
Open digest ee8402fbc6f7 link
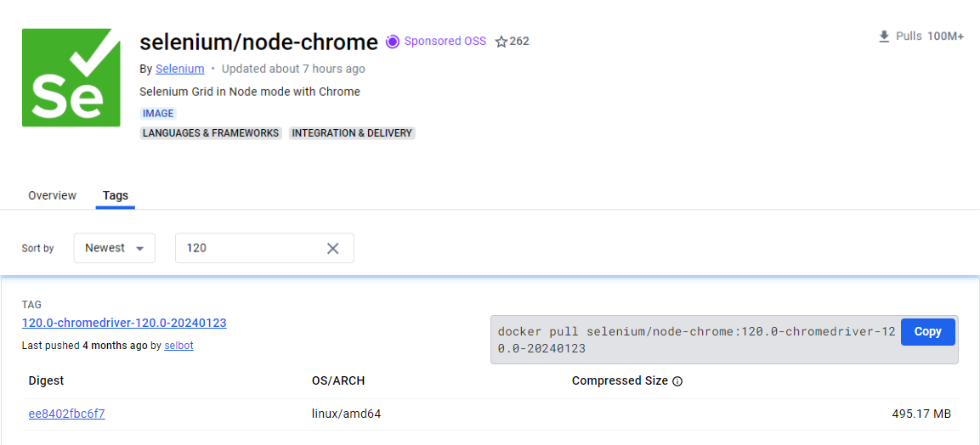66,414
